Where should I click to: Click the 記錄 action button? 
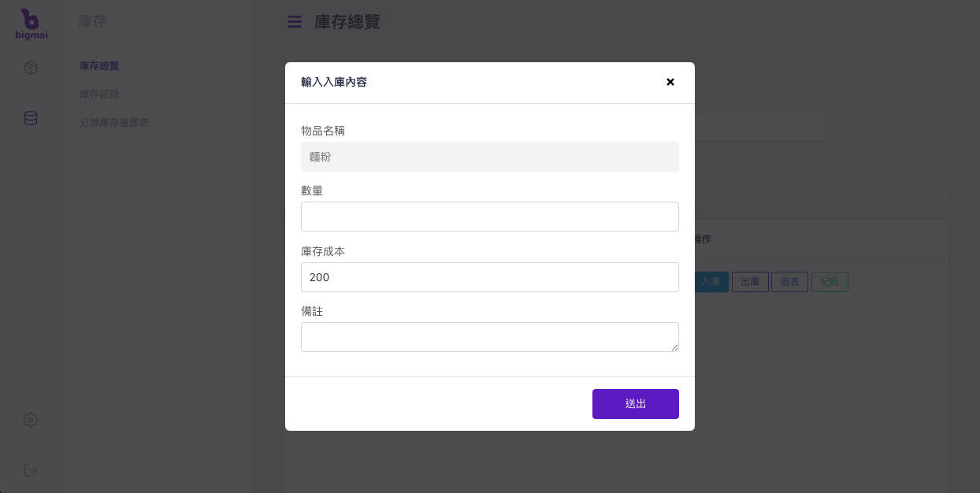(x=830, y=282)
